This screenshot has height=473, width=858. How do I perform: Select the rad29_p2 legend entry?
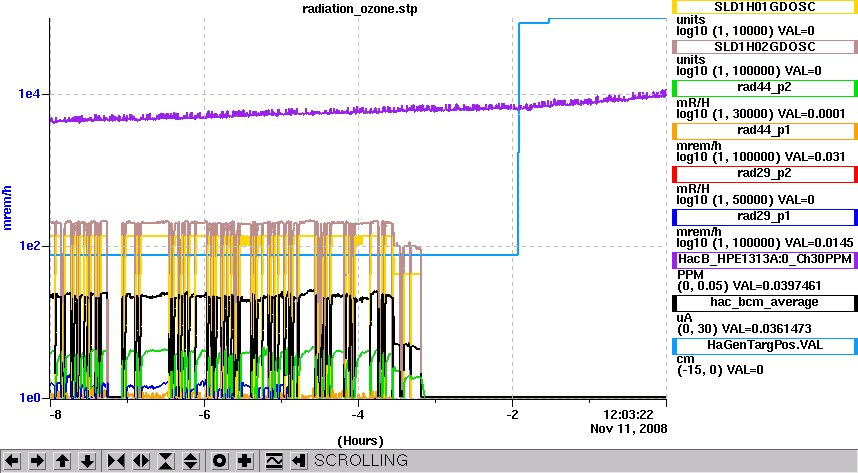(x=764, y=174)
